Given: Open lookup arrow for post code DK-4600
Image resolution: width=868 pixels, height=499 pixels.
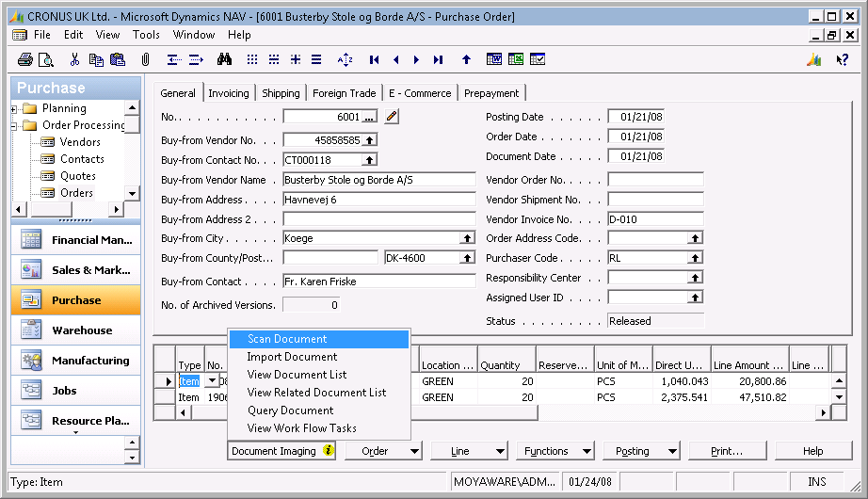Looking at the screenshot, I should click(468, 258).
